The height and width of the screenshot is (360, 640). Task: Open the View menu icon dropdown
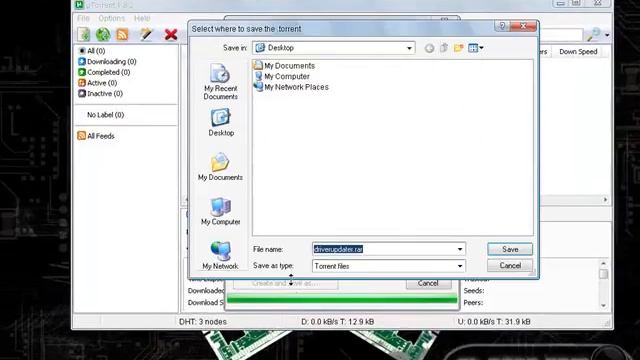(x=476, y=48)
